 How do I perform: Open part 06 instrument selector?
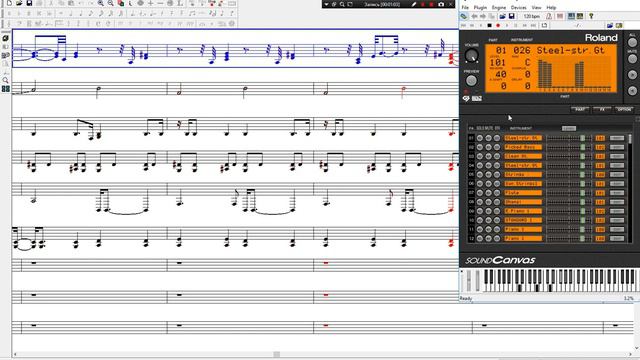click(523, 184)
